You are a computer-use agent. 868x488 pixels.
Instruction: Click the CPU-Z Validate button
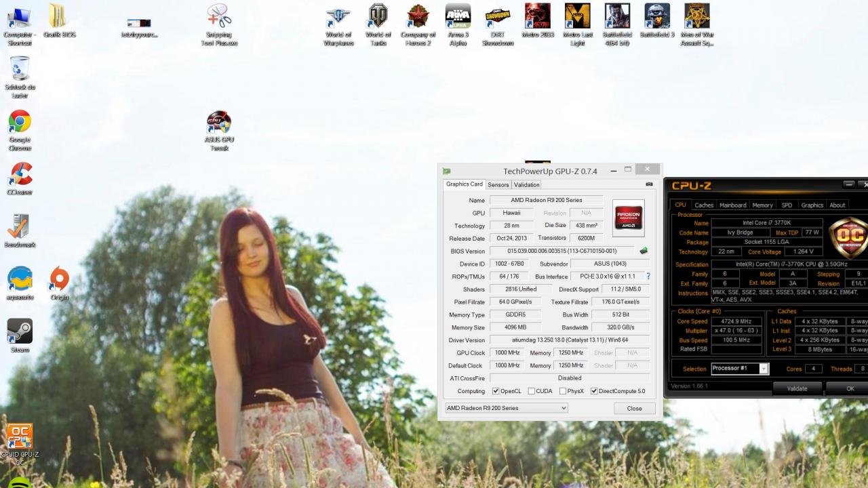(x=797, y=388)
